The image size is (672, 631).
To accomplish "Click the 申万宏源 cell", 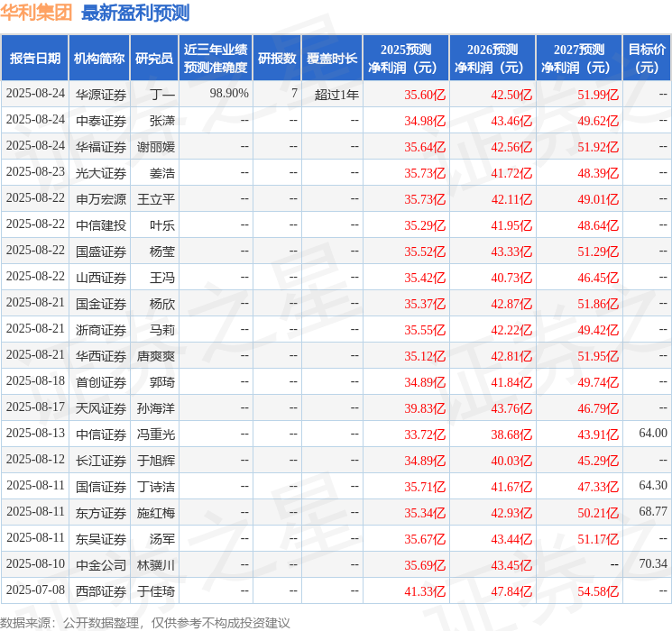I will 101,199.
